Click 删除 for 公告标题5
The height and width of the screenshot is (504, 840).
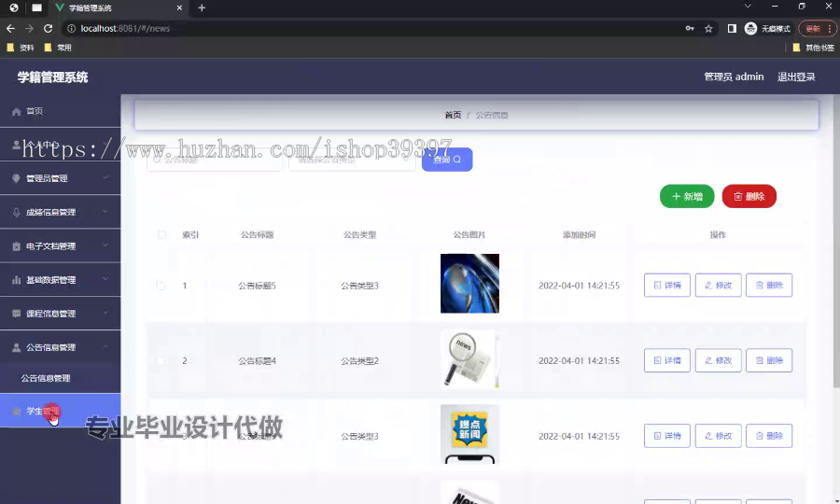769,285
